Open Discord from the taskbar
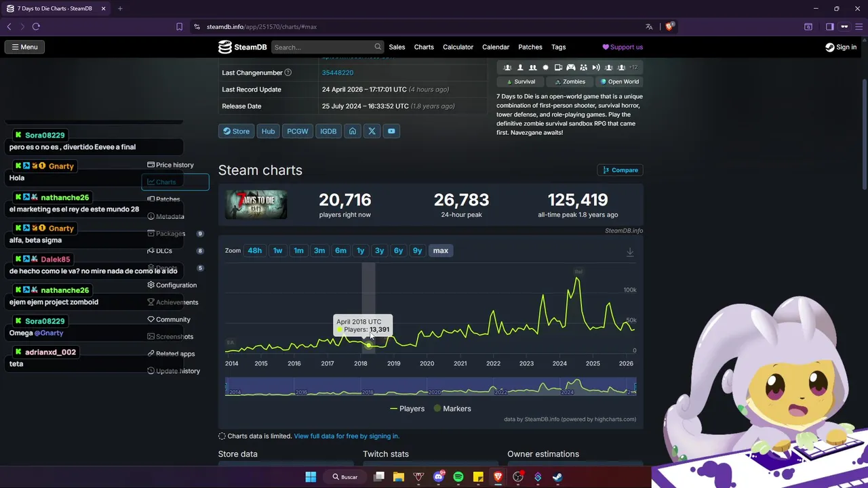Viewport: 868px width, 488px height. coord(439,476)
